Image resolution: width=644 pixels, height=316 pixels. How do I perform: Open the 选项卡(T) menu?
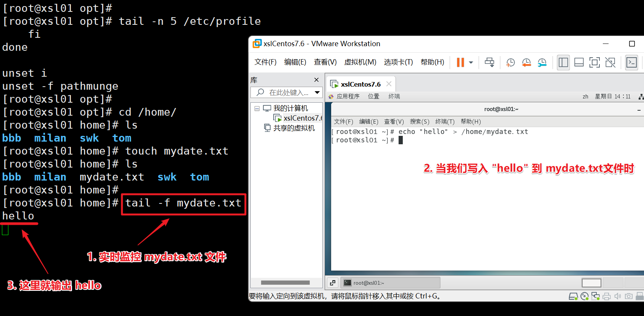point(399,62)
